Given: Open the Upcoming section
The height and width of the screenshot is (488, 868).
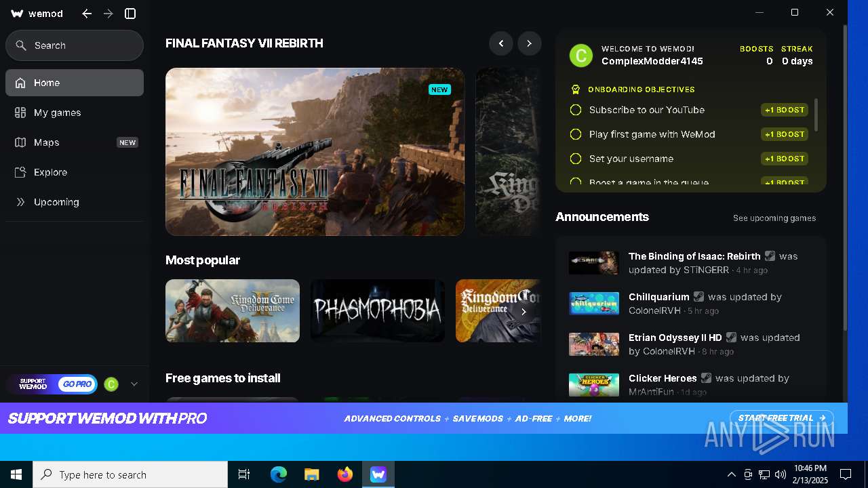Looking at the screenshot, I should [x=75, y=202].
